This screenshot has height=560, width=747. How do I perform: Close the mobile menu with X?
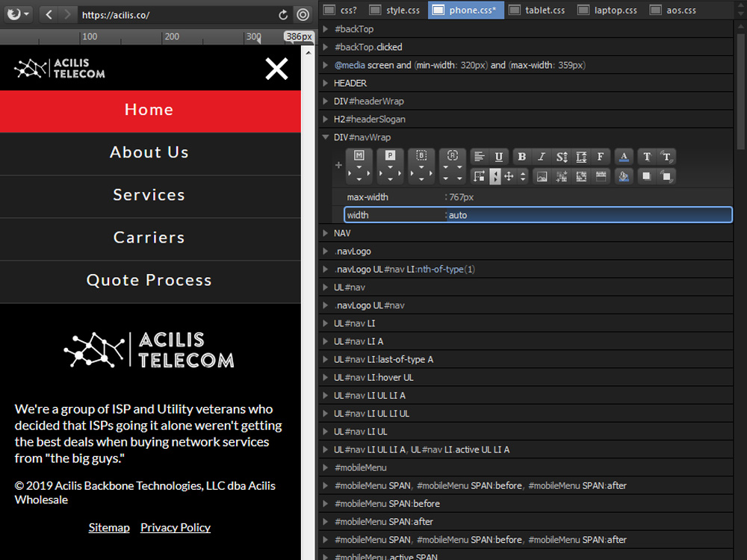pyautogui.click(x=276, y=69)
